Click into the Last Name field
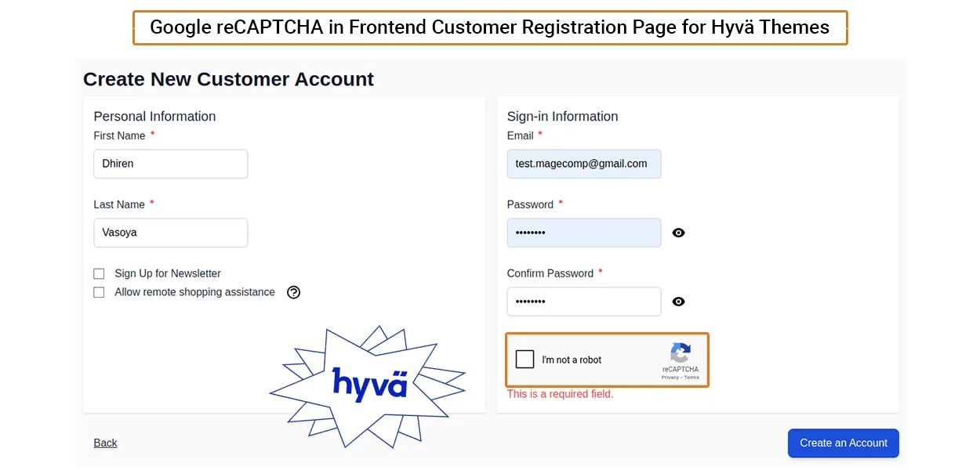This screenshot has height=470, width=980. tap(170, 233)
